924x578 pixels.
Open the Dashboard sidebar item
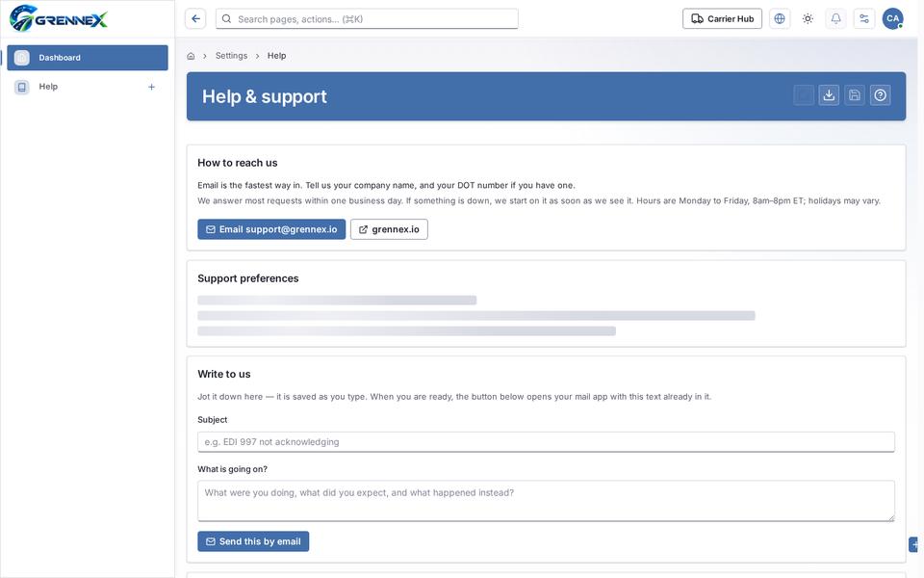[88, 58]
